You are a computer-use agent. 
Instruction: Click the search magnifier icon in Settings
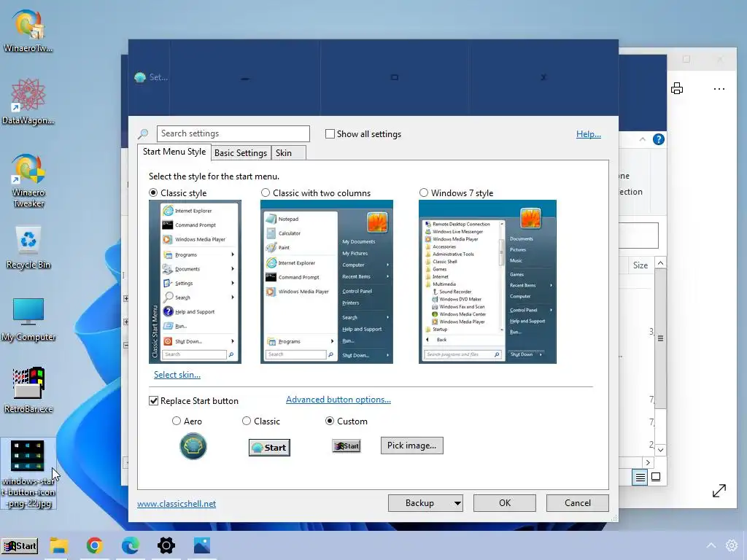click(143, 134)
